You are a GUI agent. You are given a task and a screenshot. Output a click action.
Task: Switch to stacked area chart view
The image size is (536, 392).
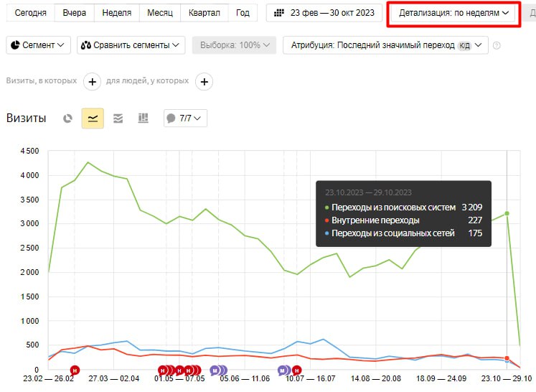(x=118, y=118)
